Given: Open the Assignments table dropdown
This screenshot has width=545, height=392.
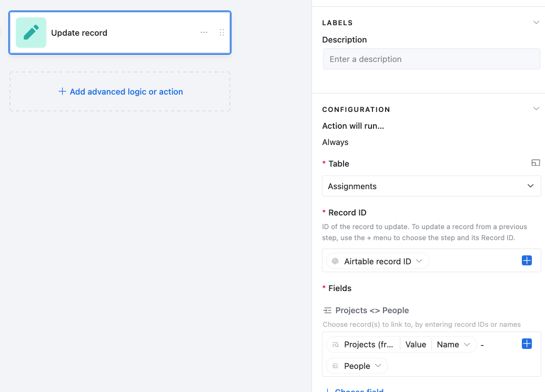Looking at the screenshot, I should [431, 186].
